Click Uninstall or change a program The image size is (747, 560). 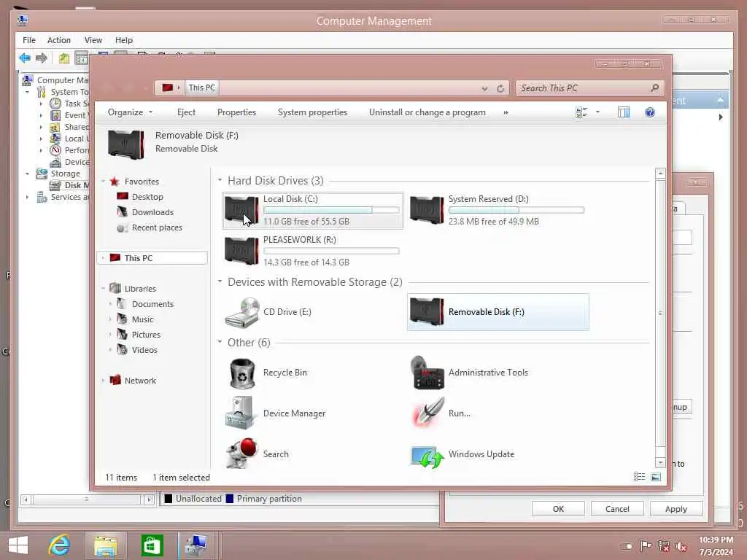427,112
